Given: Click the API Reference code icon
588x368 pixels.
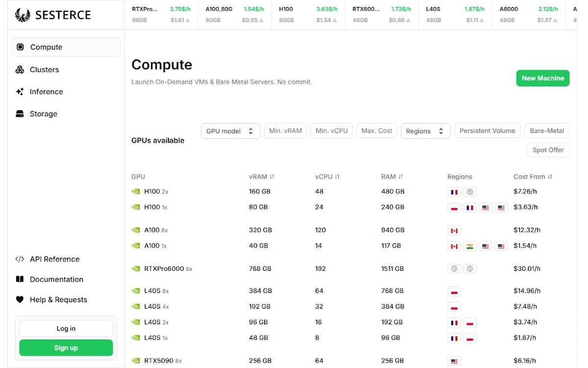Looking at the screenshot, I should coord(20,259).
